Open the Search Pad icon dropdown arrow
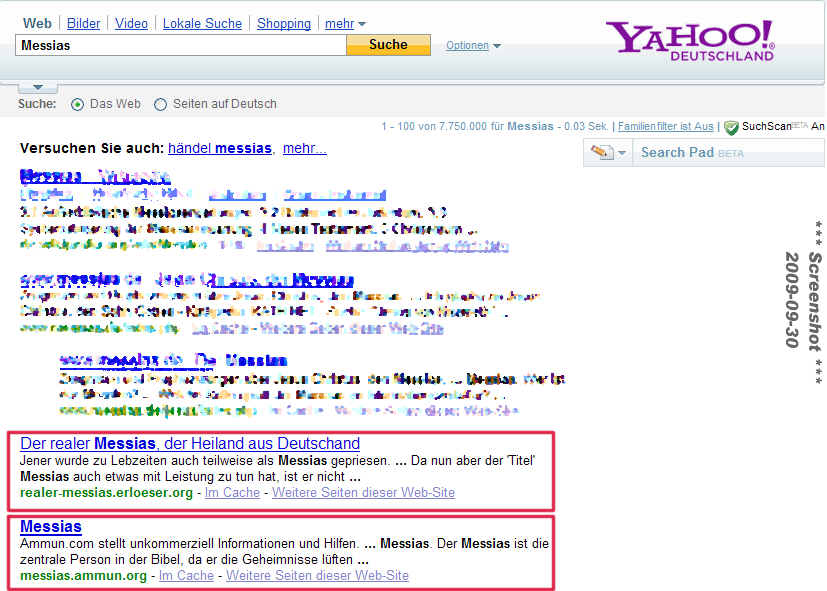 pos(622,153)
